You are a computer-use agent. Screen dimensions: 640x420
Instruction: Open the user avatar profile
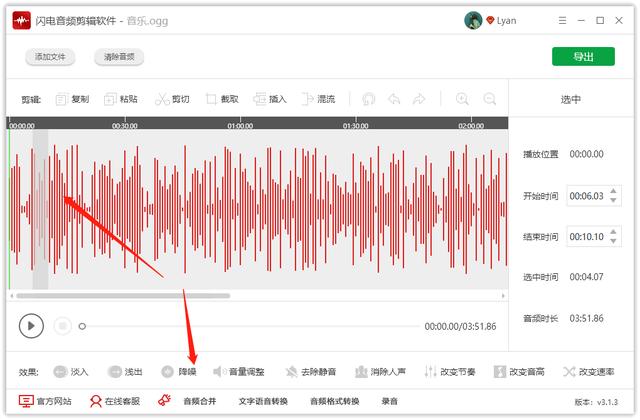pos(473,20)
